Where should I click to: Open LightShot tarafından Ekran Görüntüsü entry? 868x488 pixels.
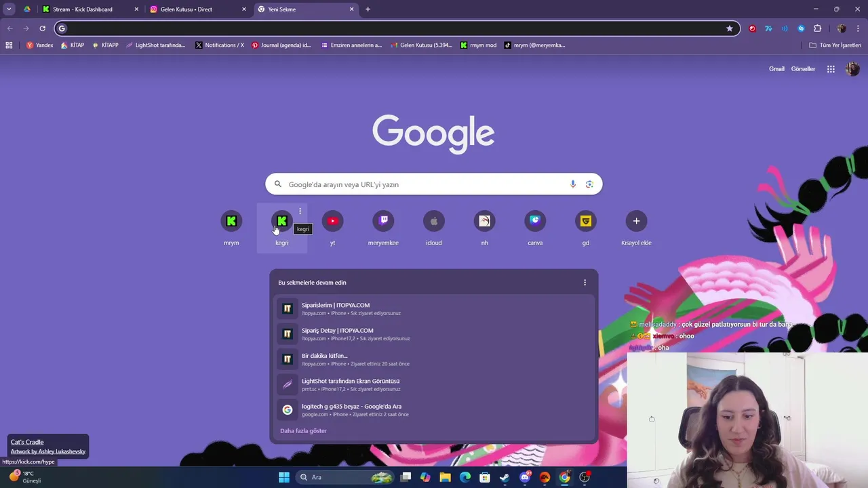(x=434, y=384)
